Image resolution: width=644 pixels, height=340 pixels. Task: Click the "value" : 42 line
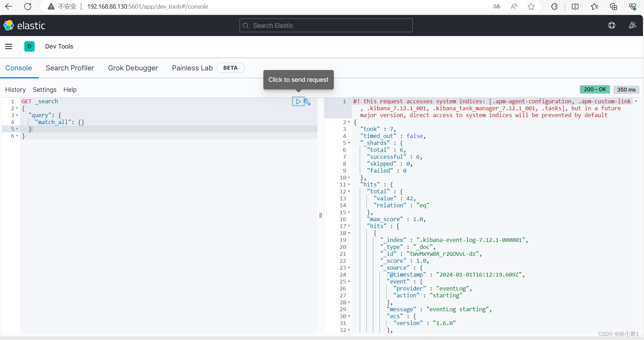[x=395, y=199]
